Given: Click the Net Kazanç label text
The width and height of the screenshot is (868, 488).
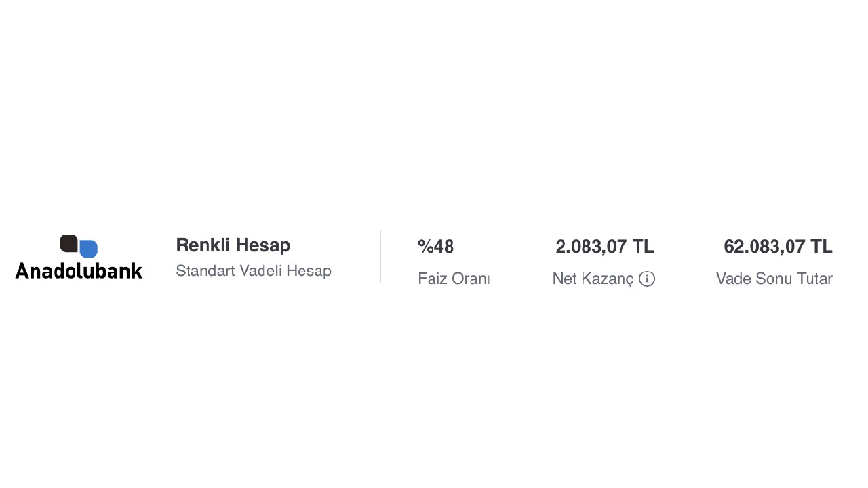Looking at the screenshot, I should point(593,279).
